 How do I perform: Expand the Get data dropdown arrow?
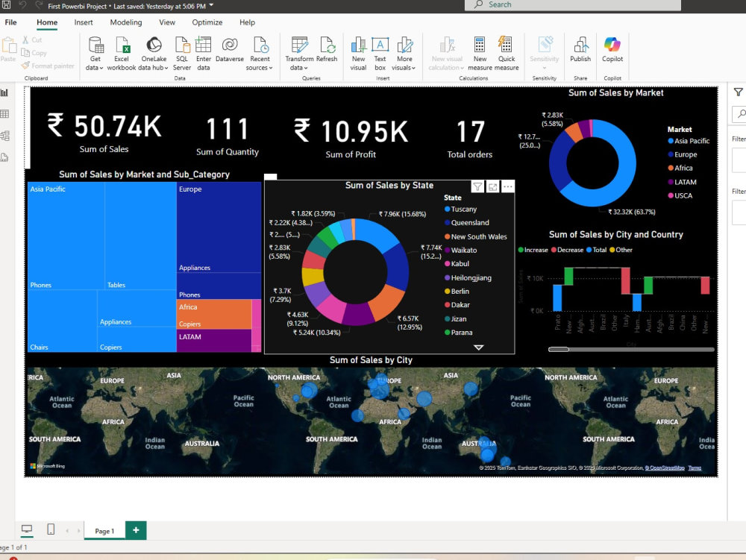[x=101, y=68]
